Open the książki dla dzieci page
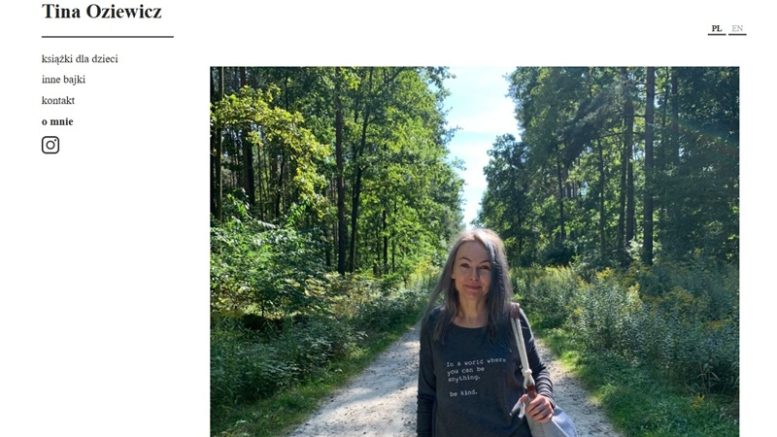Viewport: 777px width, 437px height. (80, 59)
